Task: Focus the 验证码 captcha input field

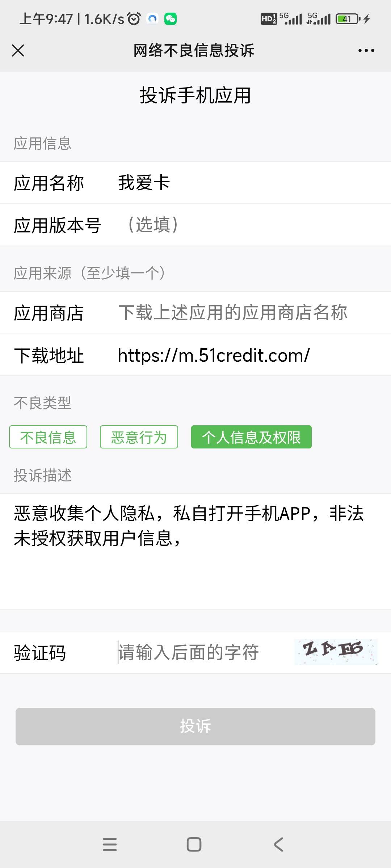Action: [x=203, y=652]
